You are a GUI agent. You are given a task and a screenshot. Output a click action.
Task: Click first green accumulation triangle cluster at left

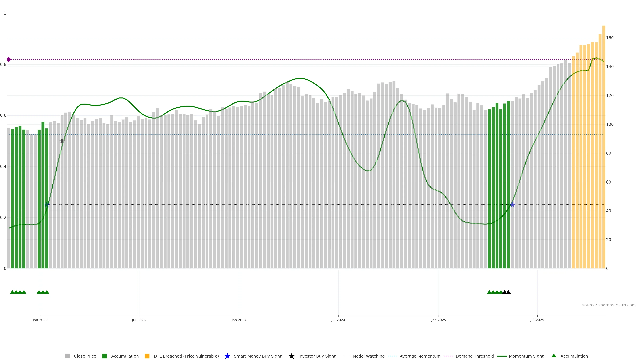click(x=18, y=292)
